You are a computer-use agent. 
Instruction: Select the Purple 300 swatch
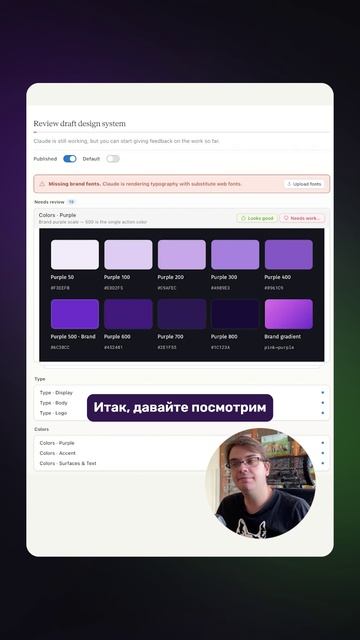235,254
